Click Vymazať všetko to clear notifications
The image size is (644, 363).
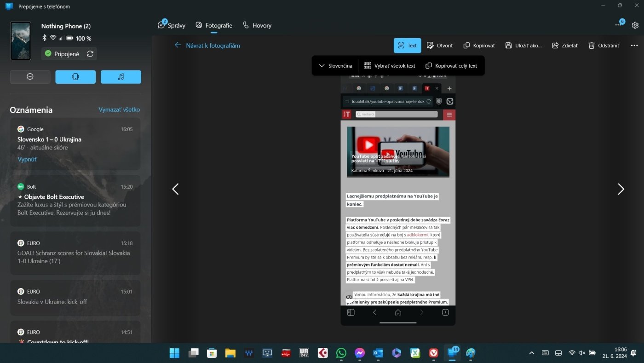(x=119, y=109)
